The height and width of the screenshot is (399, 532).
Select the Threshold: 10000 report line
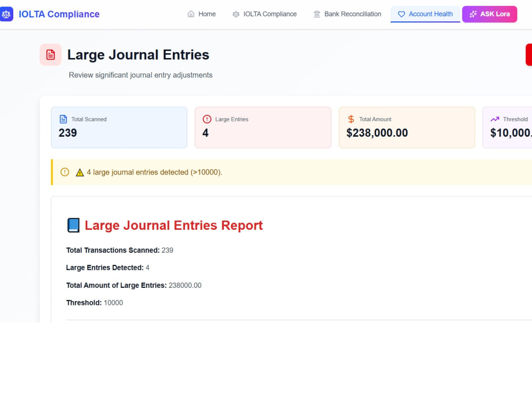pyautogui.click(x=94, y=303)
